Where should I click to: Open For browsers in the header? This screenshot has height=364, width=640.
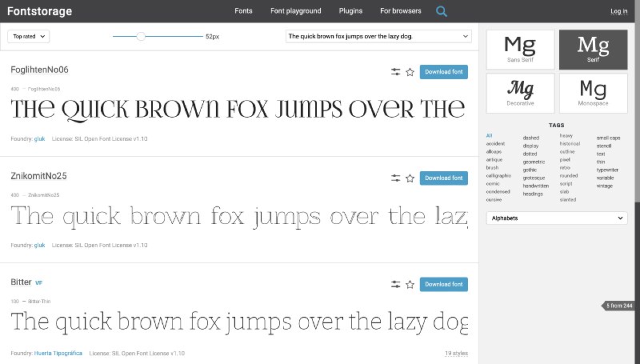(401, 11)
